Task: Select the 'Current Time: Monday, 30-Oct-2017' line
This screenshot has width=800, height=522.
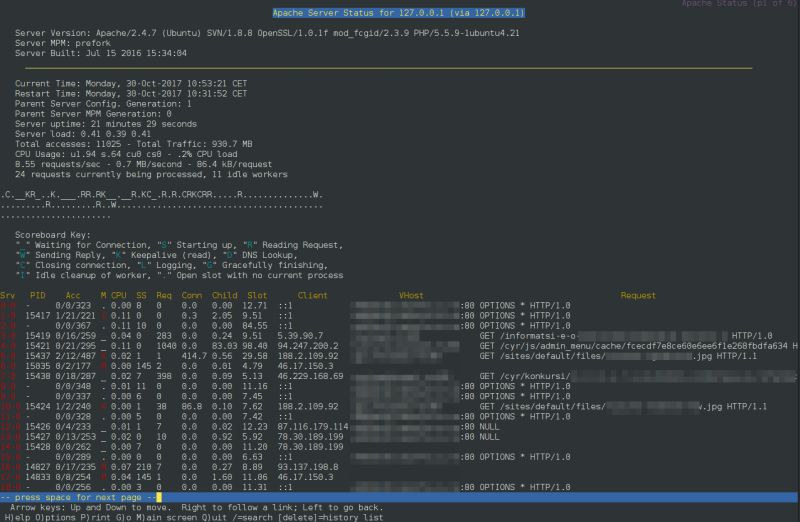Action: (131, 84)
